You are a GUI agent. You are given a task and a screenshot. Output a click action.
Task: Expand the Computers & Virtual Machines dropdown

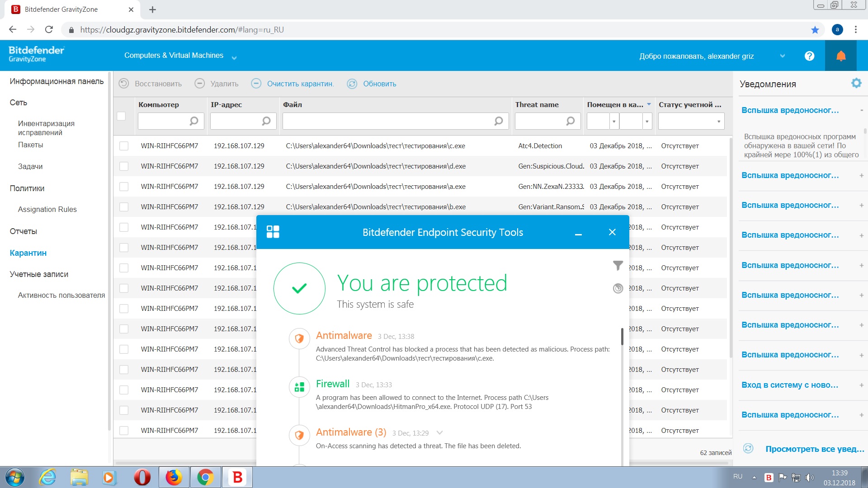[x=234, y=57]
